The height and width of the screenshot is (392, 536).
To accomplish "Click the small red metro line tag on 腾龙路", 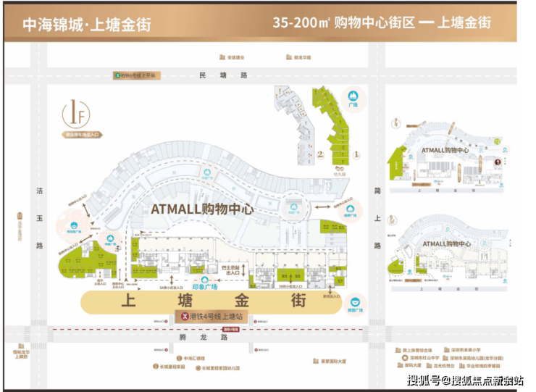I will pyautogui.click(x=231, y=330).
